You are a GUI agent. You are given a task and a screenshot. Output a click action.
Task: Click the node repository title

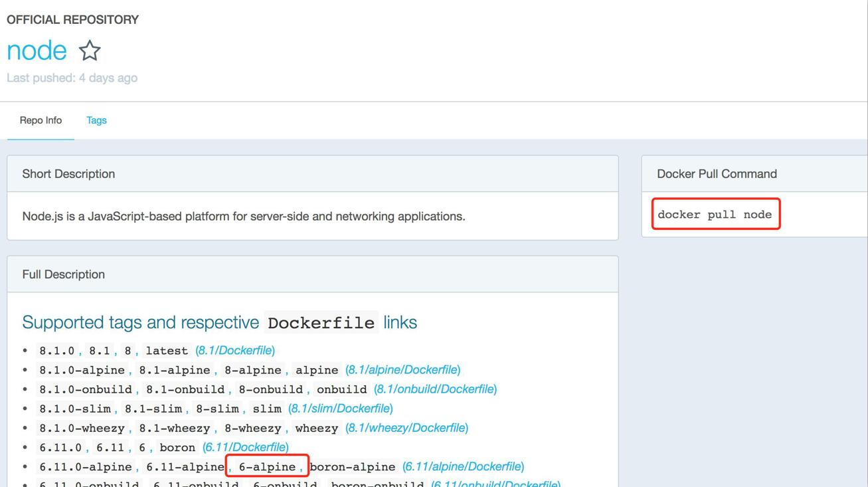click(x=37, y=50)
